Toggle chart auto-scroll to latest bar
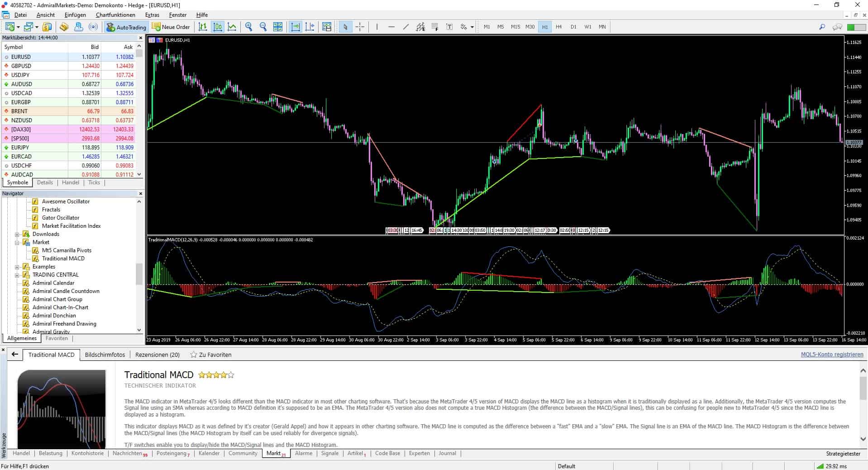Image resolution: width=868 pixels, height=470 pixels. (x=296, y=27)
